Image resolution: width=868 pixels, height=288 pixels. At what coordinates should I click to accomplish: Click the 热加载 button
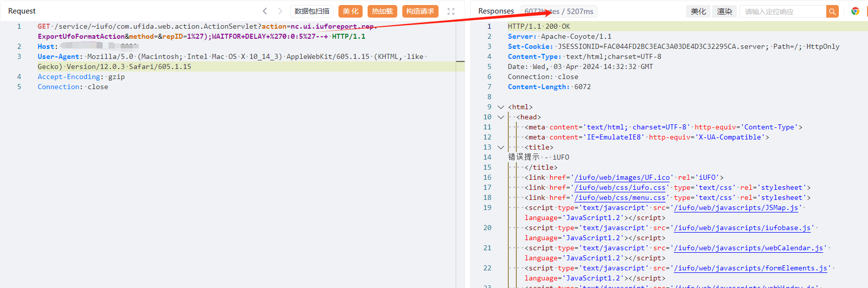pyautogui.click(x=382, y=11)
